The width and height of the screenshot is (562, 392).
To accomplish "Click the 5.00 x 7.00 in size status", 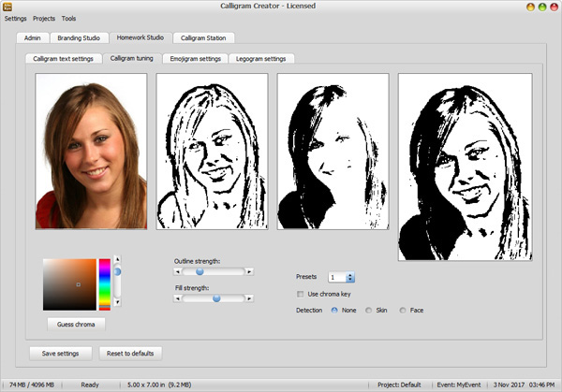I will click(x=159, y=385).
